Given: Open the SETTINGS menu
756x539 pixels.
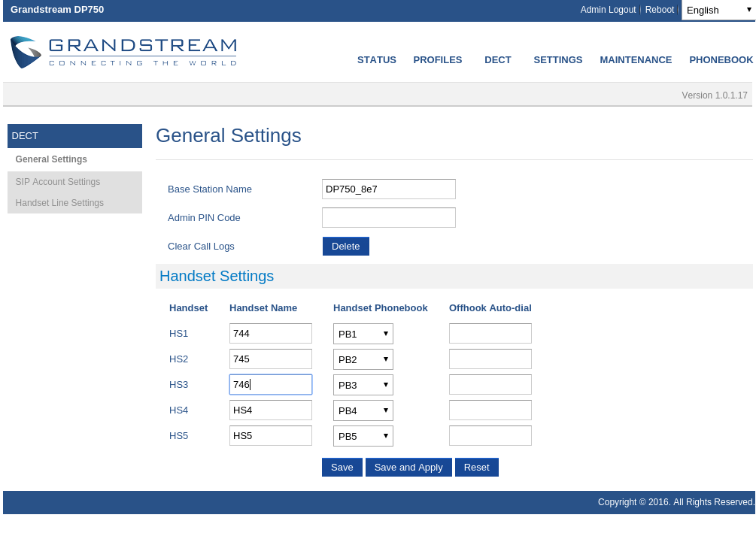Looking at the screenshot, I should 558,59.
